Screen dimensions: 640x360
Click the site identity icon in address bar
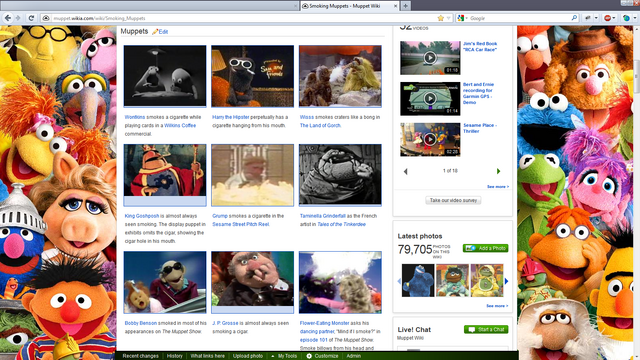click(x=46, y=18)
